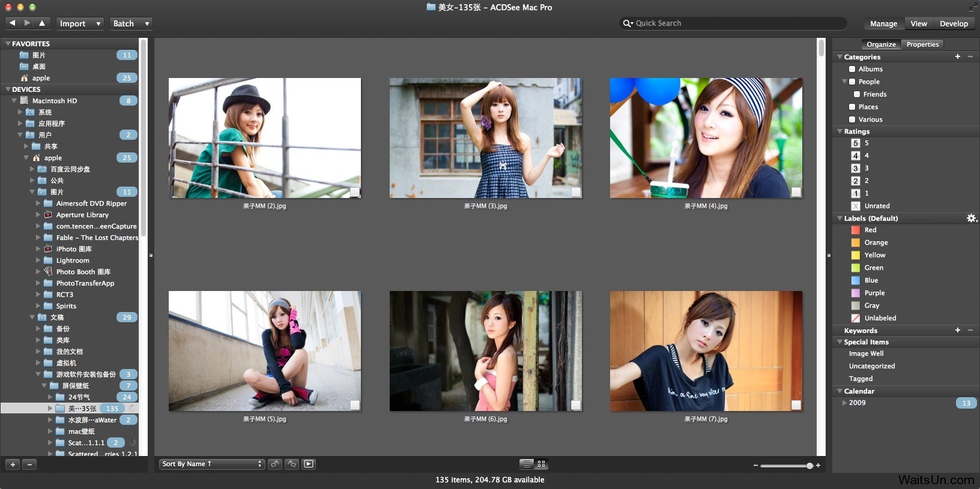The image size is (980, 489).
Task: Add a new category with plus
Action: [958, 56]
